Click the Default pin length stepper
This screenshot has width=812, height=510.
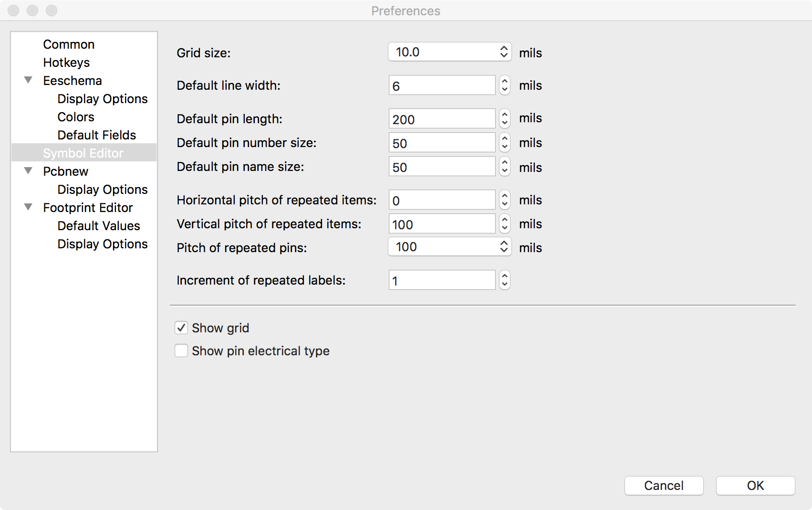pyautogui.click(x=505, y=118)
